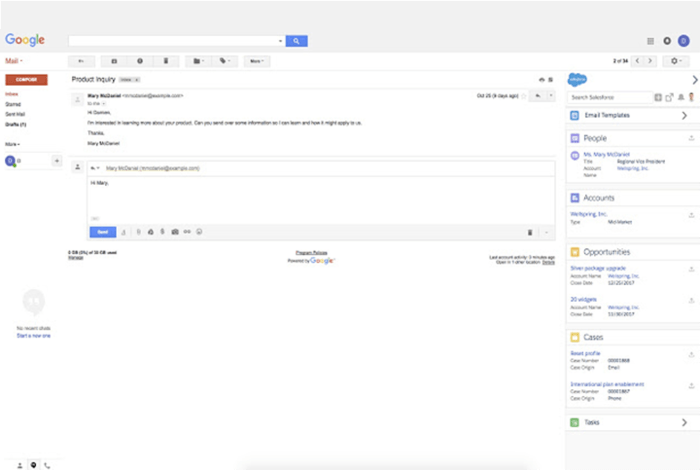Send the reply to Mary
This screenshot has width=700, height=470.
click(102, 231)
